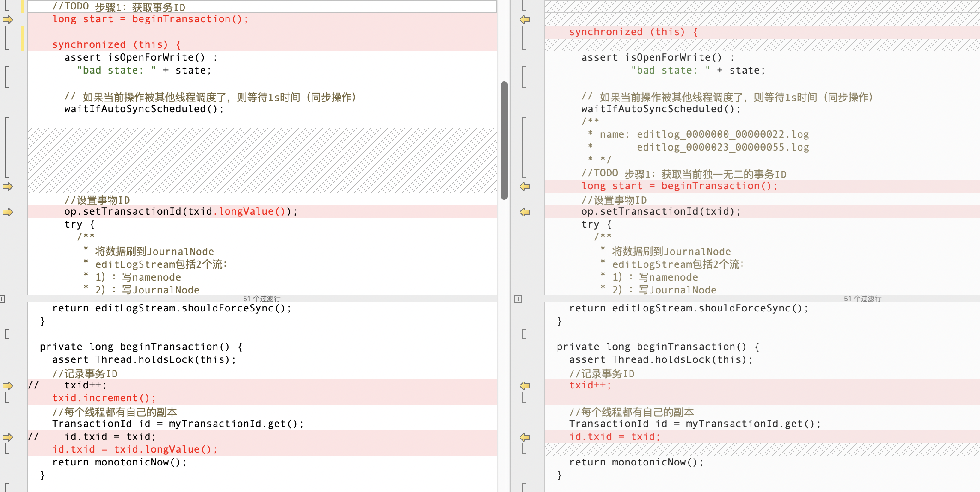
Task: Click right pane 'private long beginTransaction() {' line
Action: pos(658,347)
